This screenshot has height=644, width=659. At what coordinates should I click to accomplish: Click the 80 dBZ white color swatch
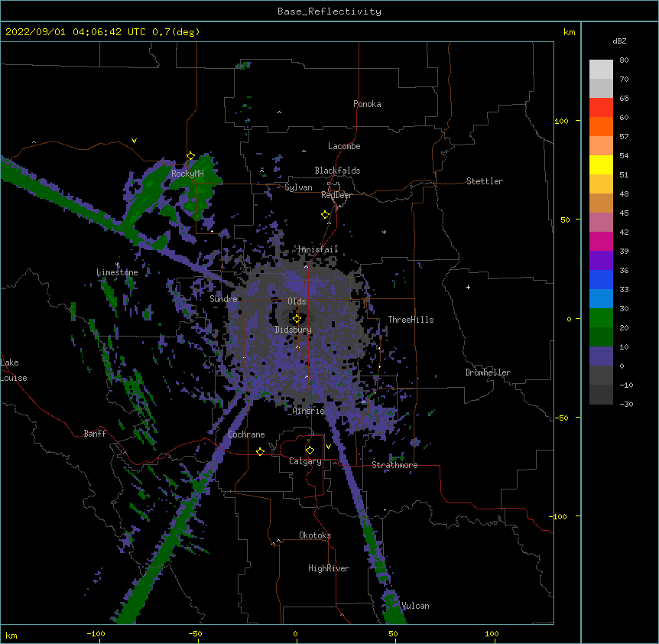(x=601, y=69)
